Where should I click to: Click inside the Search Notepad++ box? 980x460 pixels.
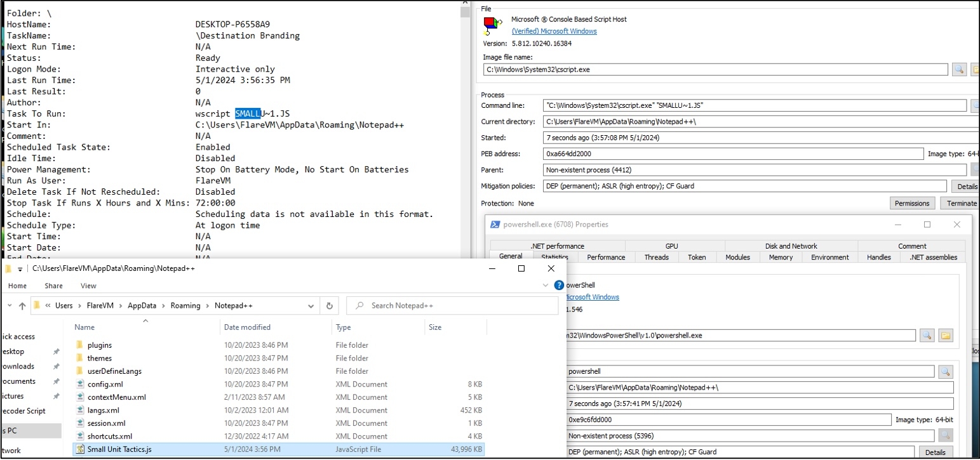click(445, 305)
